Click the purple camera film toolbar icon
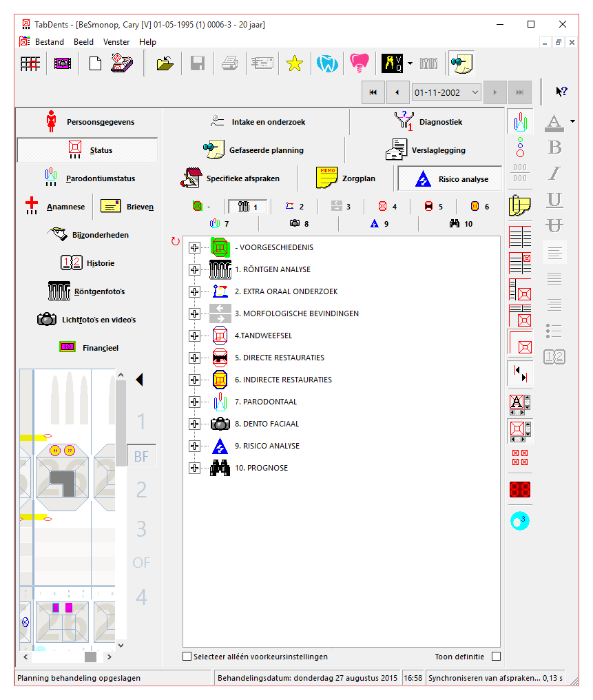Viewport: 593px width, 700px height. [x=63, y=63]
